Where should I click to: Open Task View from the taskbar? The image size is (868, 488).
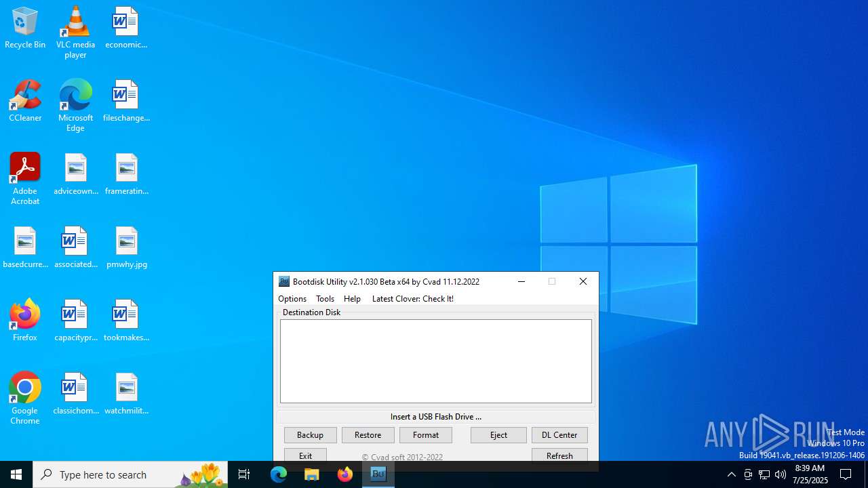(244, 474)
